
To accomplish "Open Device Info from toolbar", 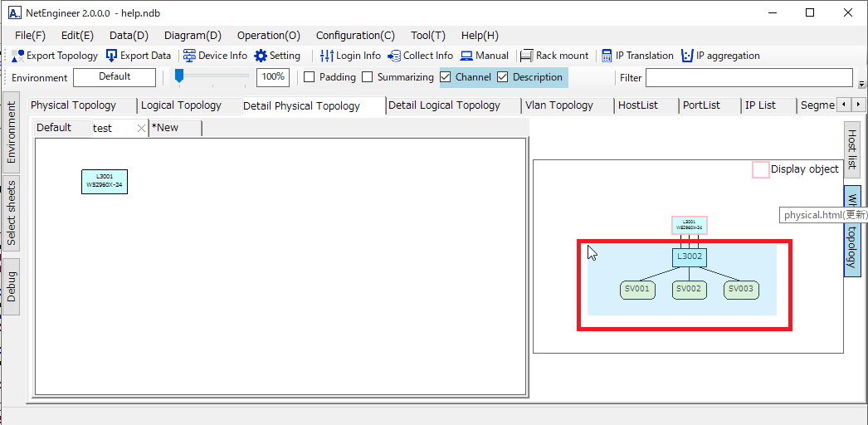I will click(x=189, y=56).
